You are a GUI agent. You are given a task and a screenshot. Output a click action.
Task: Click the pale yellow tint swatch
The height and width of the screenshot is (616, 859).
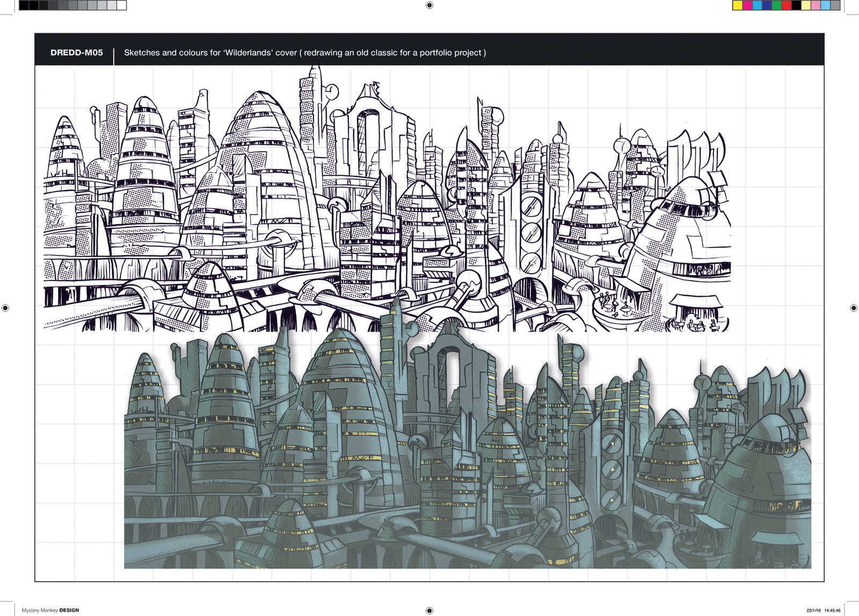point(806,5)
